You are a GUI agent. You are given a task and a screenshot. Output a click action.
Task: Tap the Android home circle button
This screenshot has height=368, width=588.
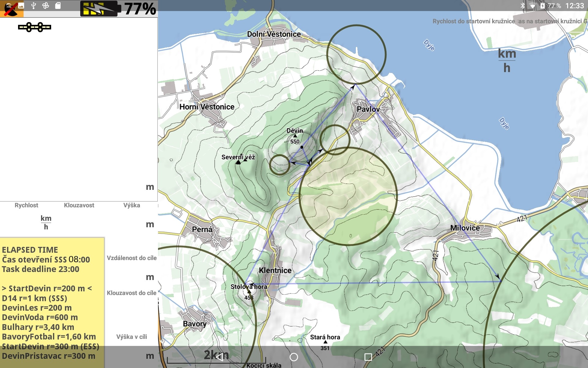(294, 357)
